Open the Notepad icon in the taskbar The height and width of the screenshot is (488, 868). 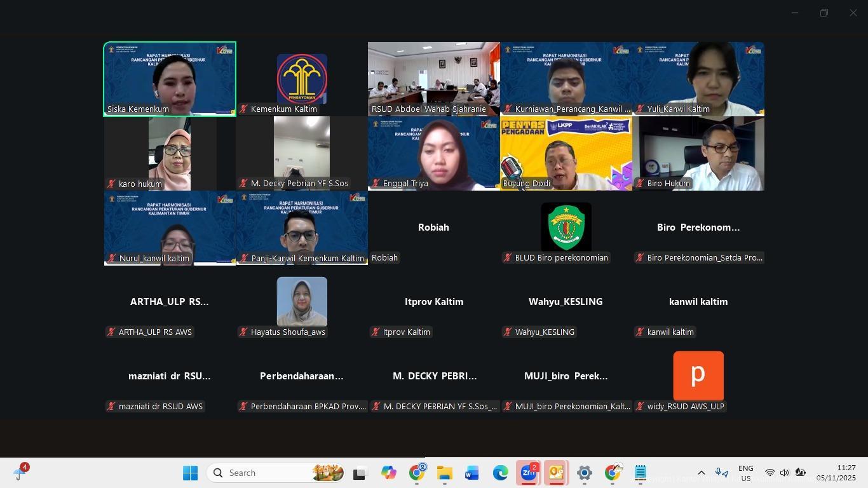pos(640,473)
